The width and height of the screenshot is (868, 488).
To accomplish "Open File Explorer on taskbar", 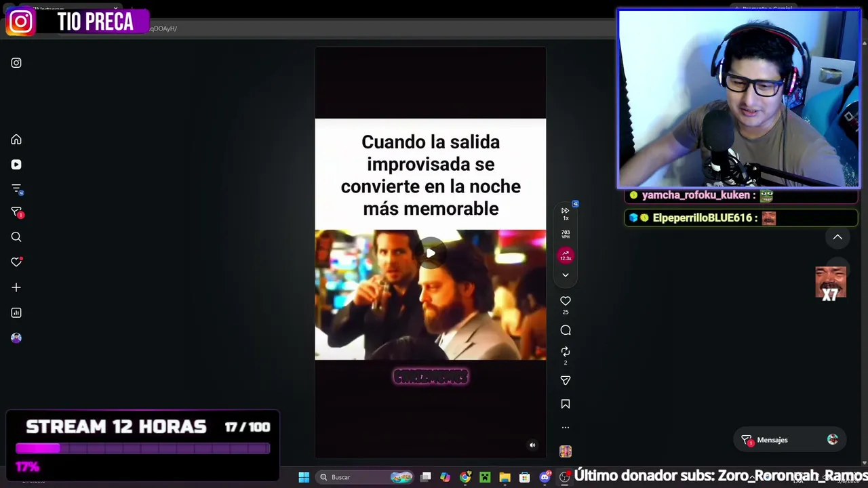I will [505, 477].
